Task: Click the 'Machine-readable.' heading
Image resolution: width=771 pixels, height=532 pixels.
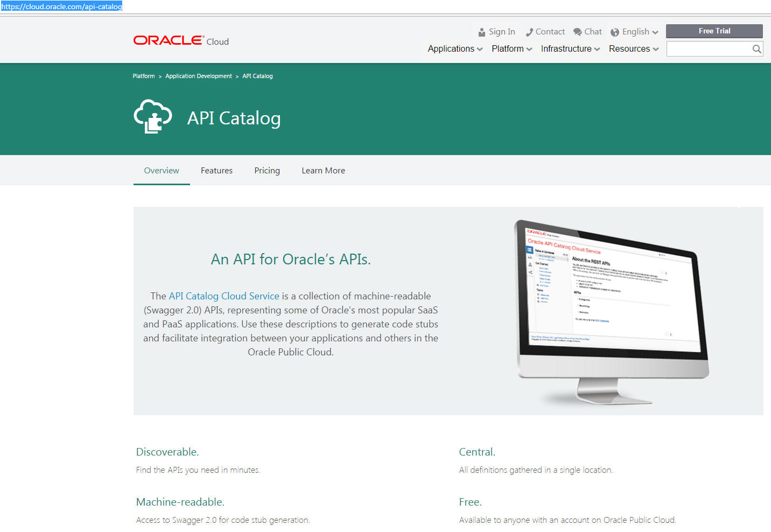Action: [x=180, y=502]
